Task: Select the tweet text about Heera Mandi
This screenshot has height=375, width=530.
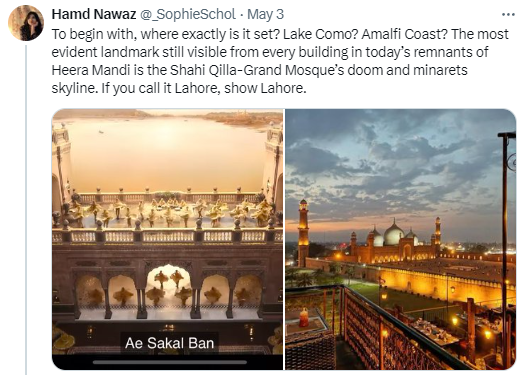Action: [280, 61]
